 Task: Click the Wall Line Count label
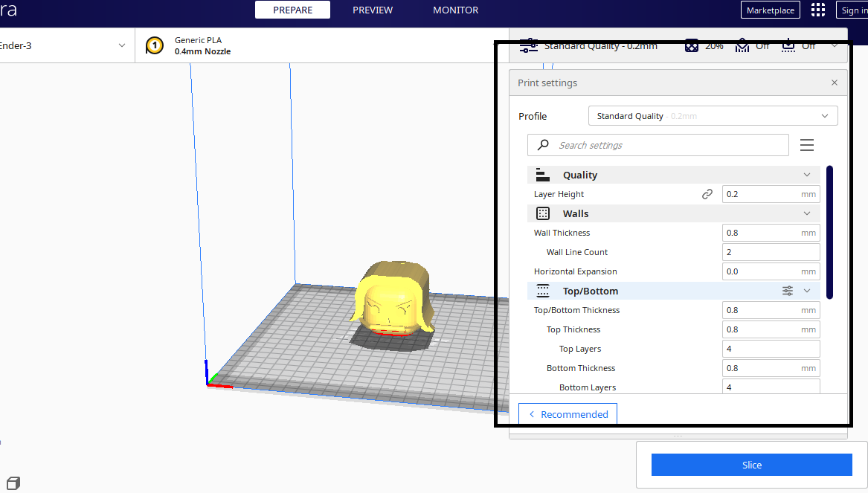pyautogui.click(x=577, y=252)
